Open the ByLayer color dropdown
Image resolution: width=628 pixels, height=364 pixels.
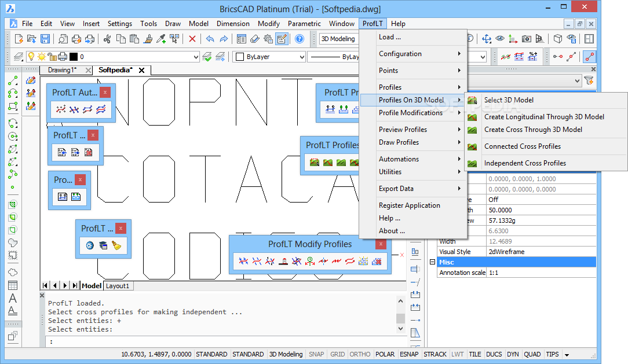click(302, 57)
